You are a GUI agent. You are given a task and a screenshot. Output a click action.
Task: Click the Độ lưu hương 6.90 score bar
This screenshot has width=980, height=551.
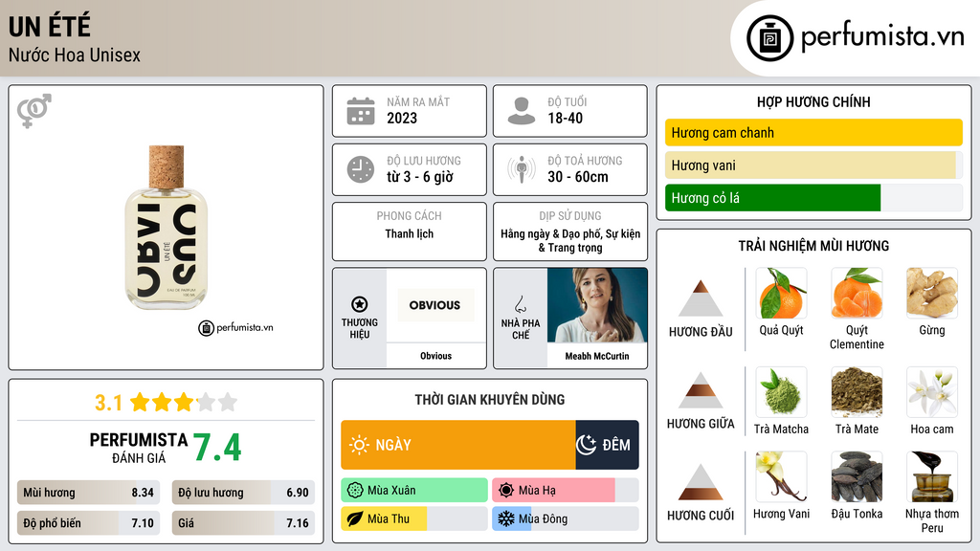click(x=243, y=493)
